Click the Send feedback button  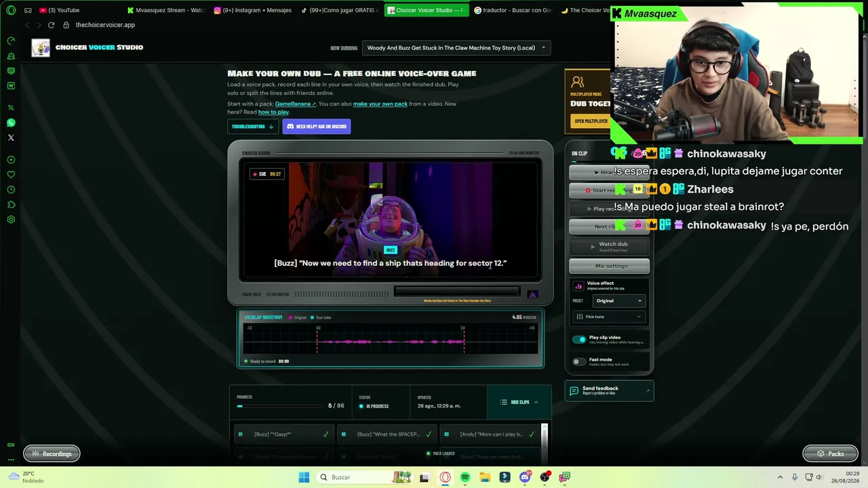609,391
